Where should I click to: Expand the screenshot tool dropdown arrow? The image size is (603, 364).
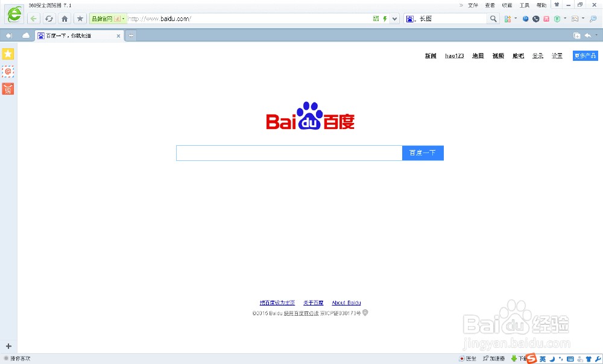pos(583,18)
